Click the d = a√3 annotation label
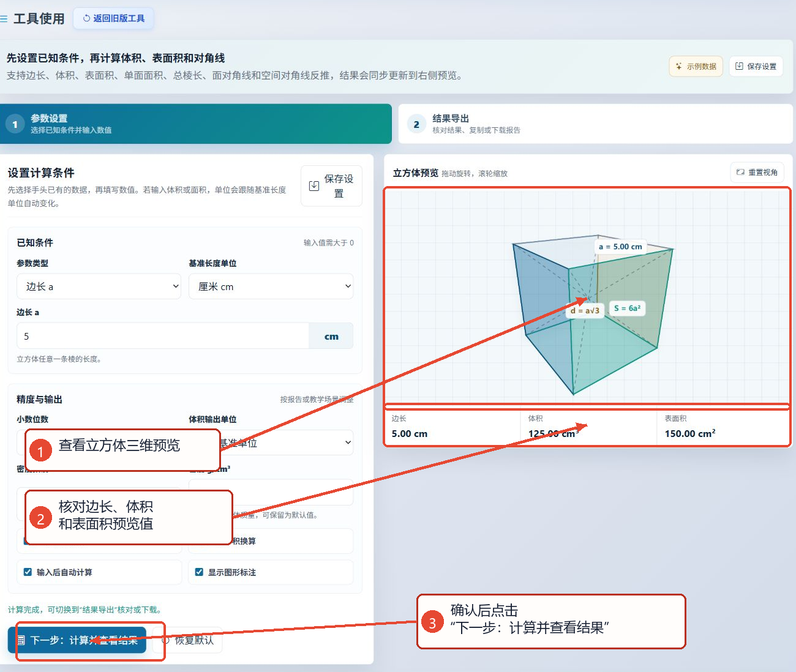The height and width of the screenshot is (672, 796). click(585, 310)
